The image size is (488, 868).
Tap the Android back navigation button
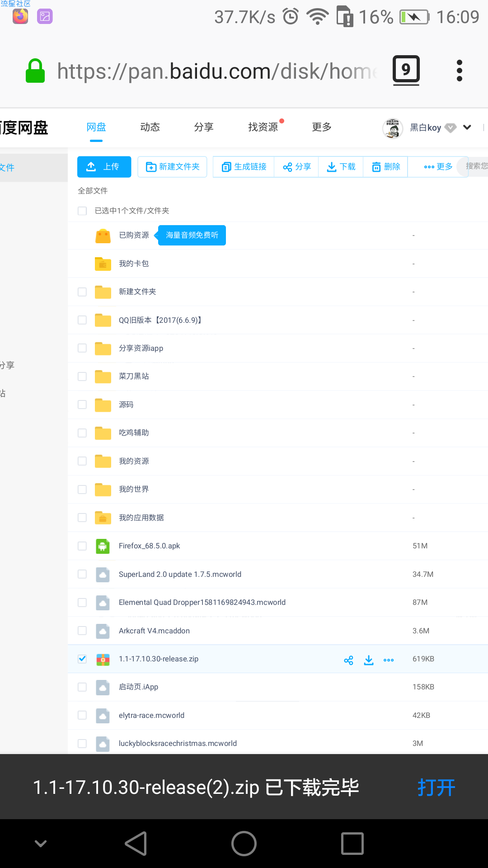[136, 844]
